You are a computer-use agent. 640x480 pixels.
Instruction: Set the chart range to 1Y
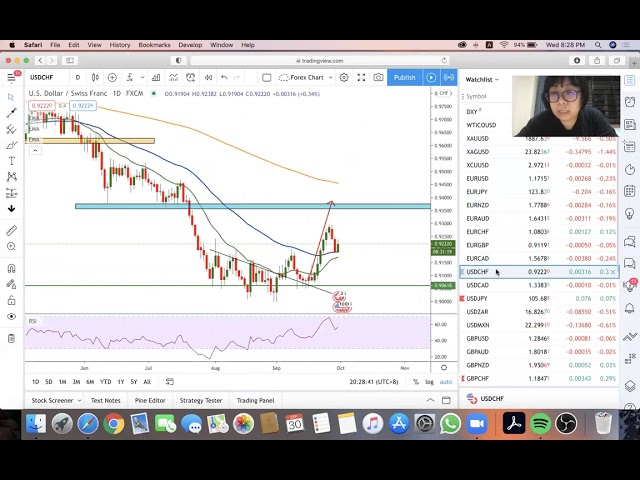point(120,382)
